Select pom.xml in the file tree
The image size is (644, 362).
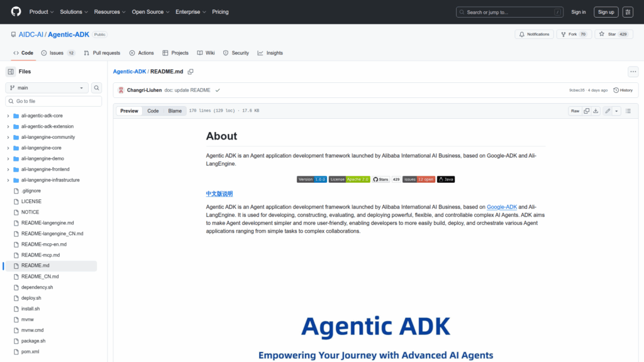click(30, 351)
